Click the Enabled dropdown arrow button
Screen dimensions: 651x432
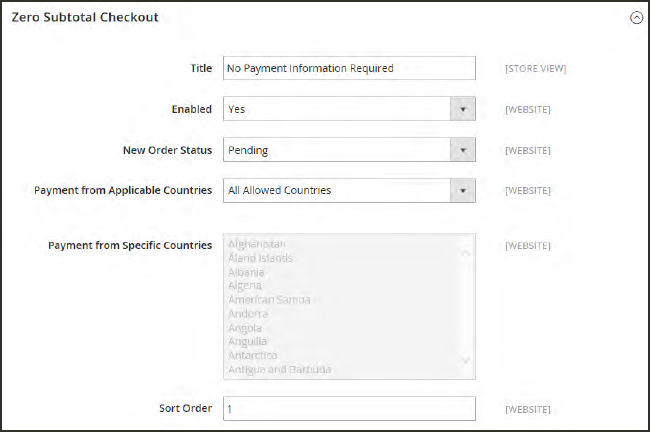[x=462, y=109]
